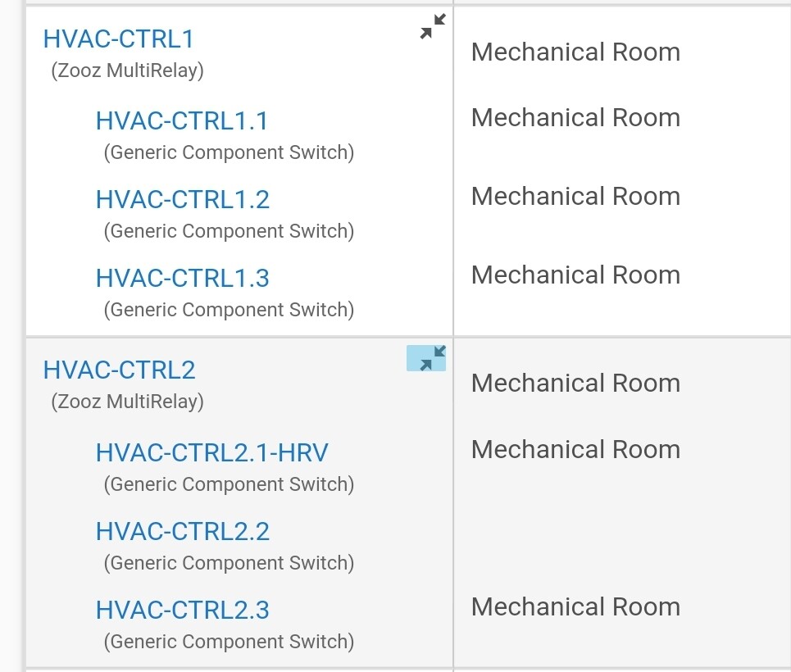This screenshot has width=791, height=672.
Task: Open the HVAC-CTRL2.2 child device
Action: (x=183, y=531)
